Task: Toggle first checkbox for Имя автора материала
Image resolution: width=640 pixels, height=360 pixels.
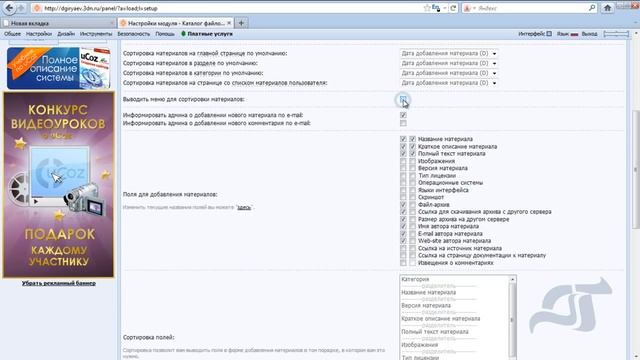Action: (x=403, y=226)
